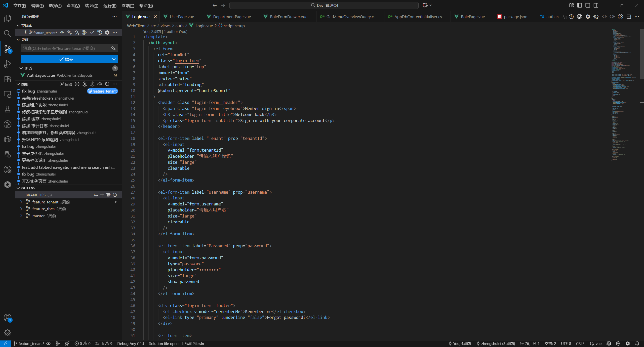
Task: Open the Testing flask icon
Action: click(x=8, y=109)
